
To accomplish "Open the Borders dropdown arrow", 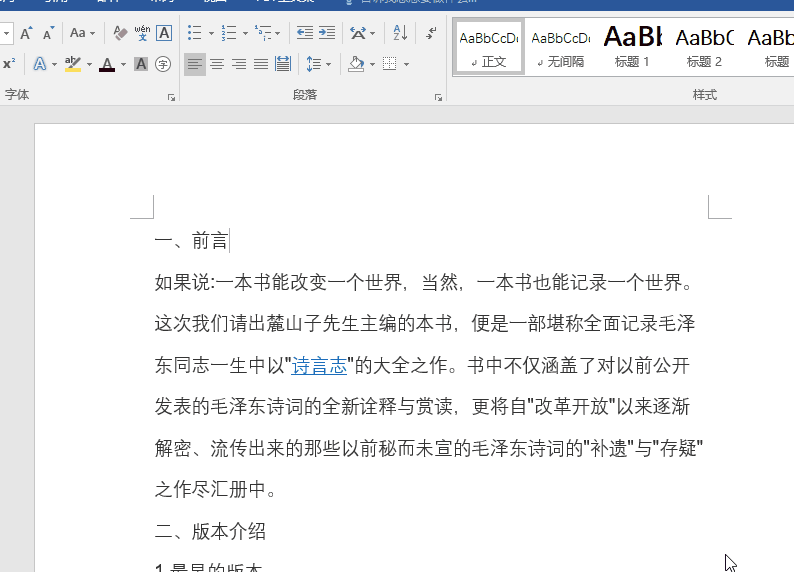I will tap(406, 65).
